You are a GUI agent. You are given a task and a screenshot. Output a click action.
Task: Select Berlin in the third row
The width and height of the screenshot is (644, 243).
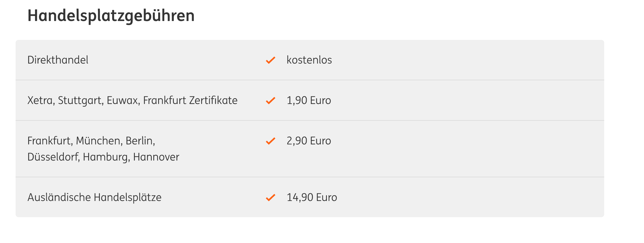coord(140,141)
